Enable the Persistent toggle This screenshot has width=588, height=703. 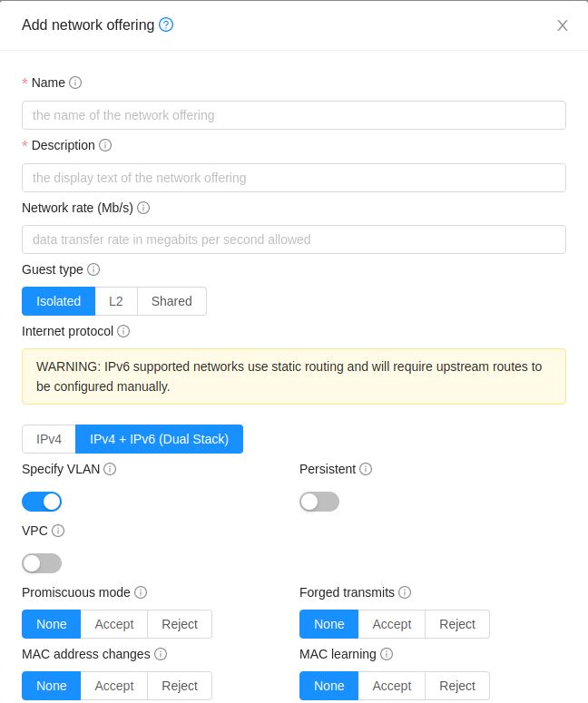[x=319, y=502]
